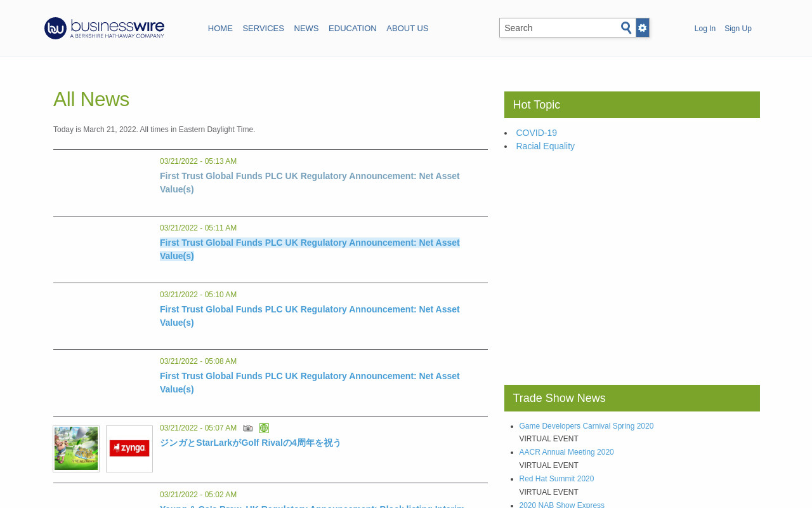Open advanced search settings gear icon
This screenshot has width=812, height=508.
coord(643,28)
